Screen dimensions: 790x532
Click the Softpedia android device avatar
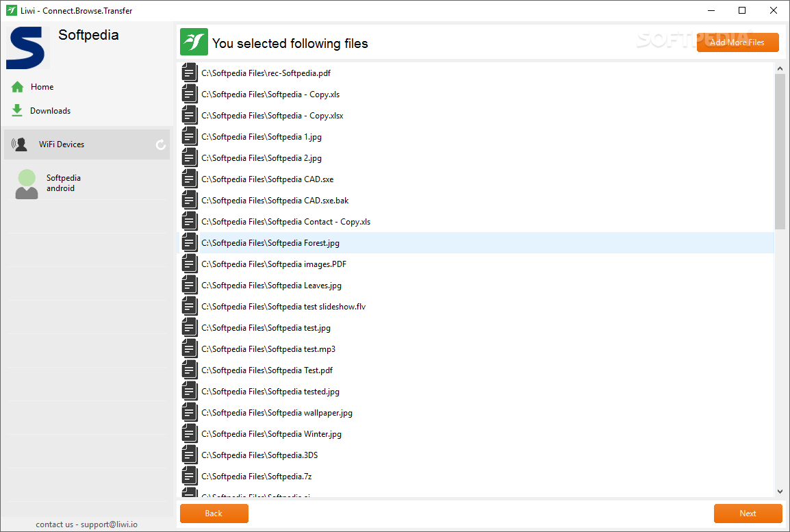coord(27,184)
